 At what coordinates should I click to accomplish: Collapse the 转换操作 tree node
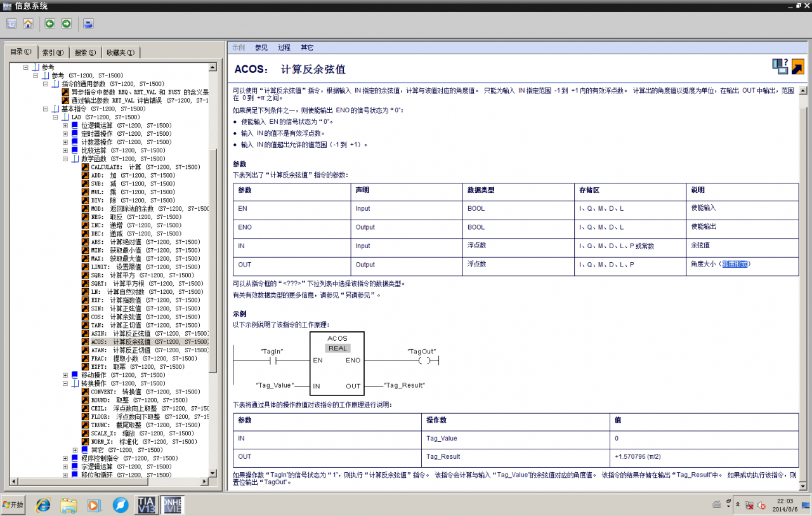tap(65, 383)
